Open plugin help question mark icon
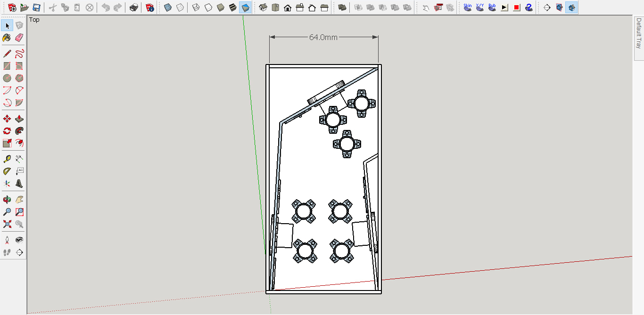This screenshot has width=644, height=315. 529,8
